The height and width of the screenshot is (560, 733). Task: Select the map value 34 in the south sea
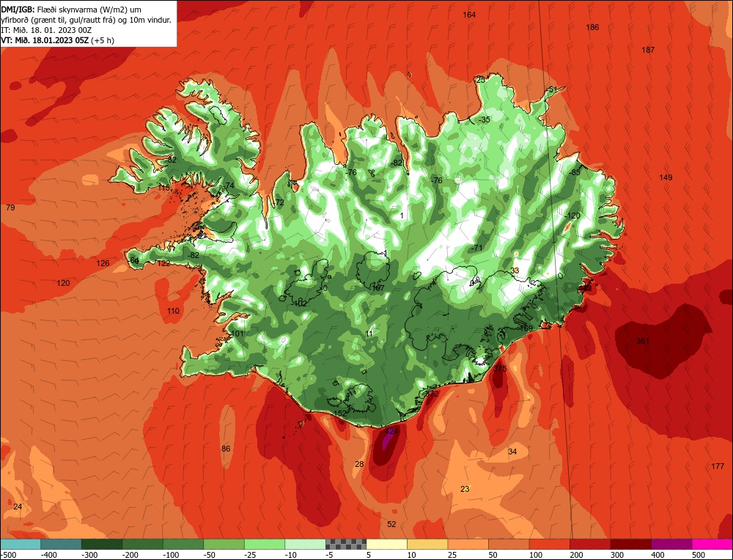click(x=512, y=451)
